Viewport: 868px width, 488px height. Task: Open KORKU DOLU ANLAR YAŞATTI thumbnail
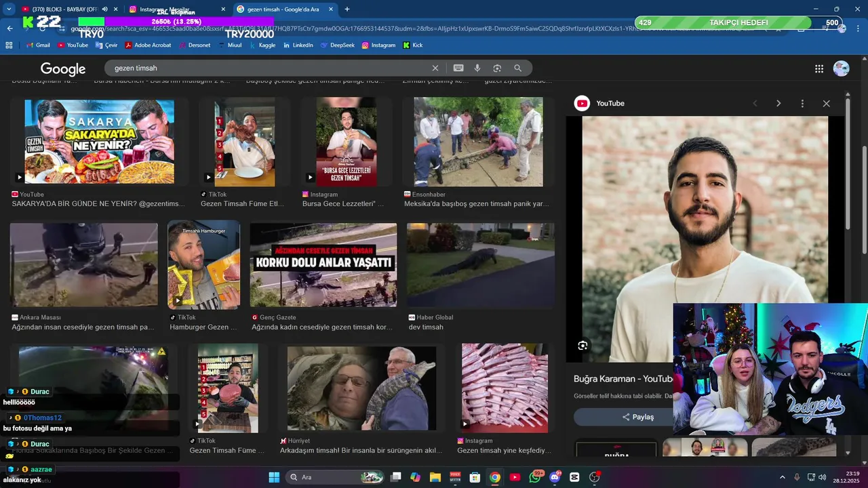(x=323, y=265)
